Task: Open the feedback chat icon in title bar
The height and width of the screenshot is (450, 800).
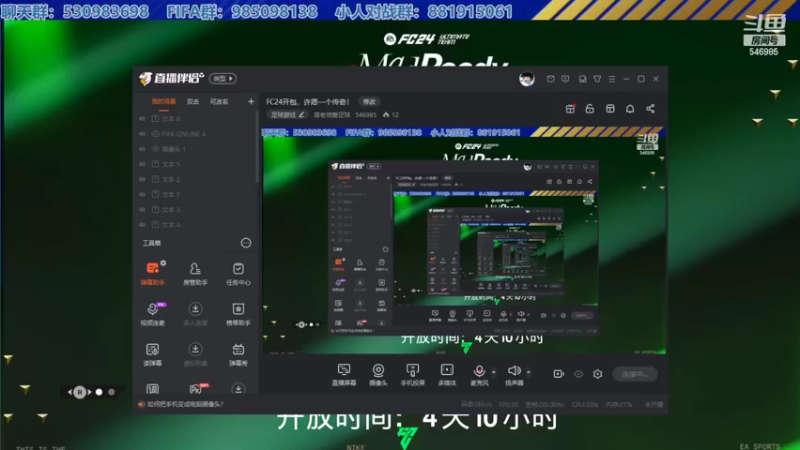Action: coord(565,79)
